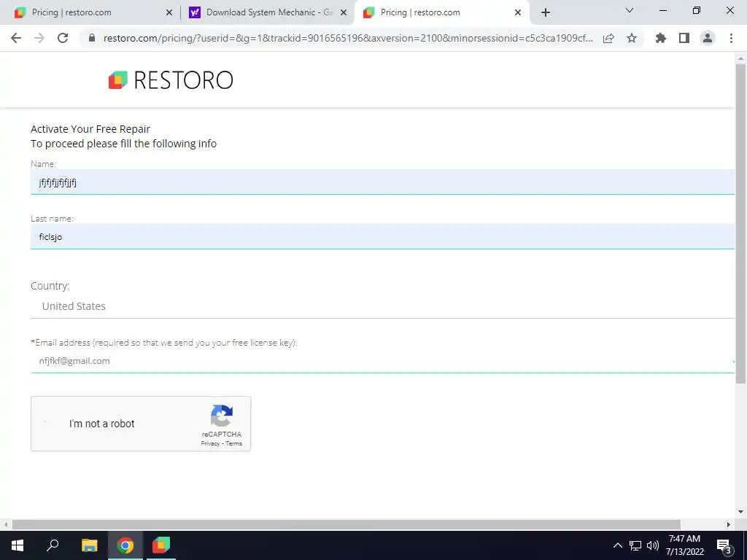Close the first Pricing restoro tab
This screenshot has height=560, width=747.
pos(169,13)
